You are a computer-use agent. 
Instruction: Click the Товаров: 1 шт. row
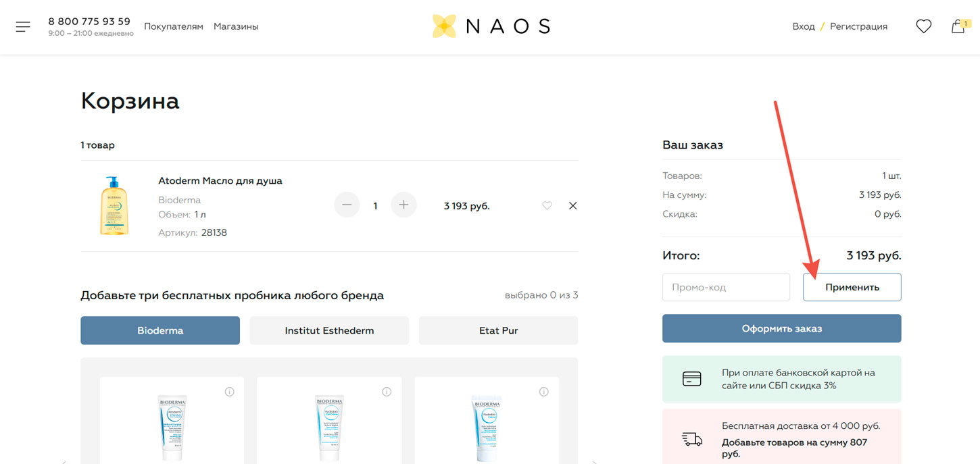pyautogui.click(x=782, y=176)
